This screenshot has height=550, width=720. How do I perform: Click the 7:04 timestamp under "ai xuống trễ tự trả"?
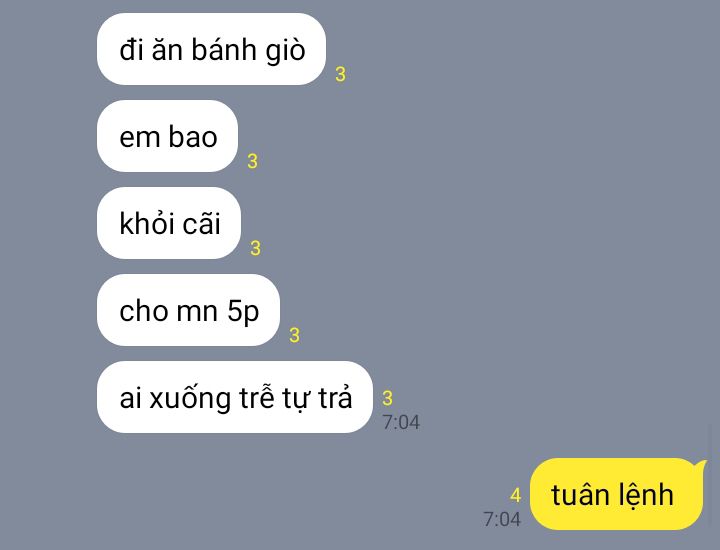[401, 422]
